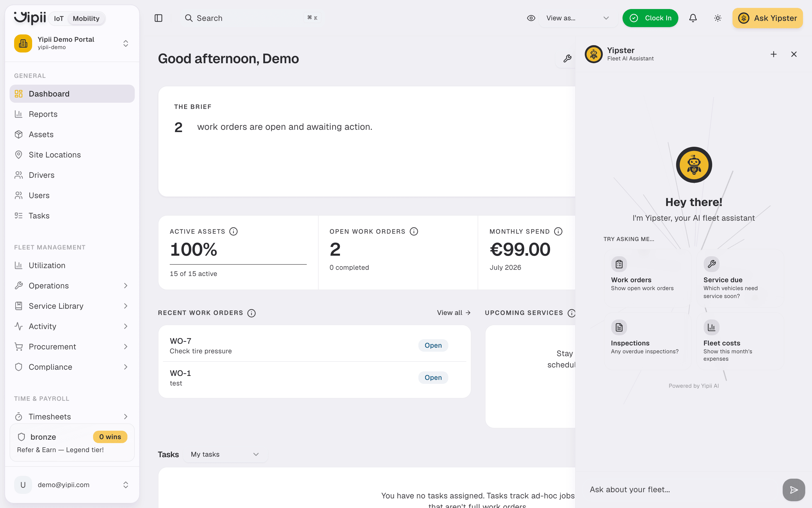Image resolution: width=812 pixels, height=508 pixels.
Task: Open Users page
Action: tap(72, 196)
